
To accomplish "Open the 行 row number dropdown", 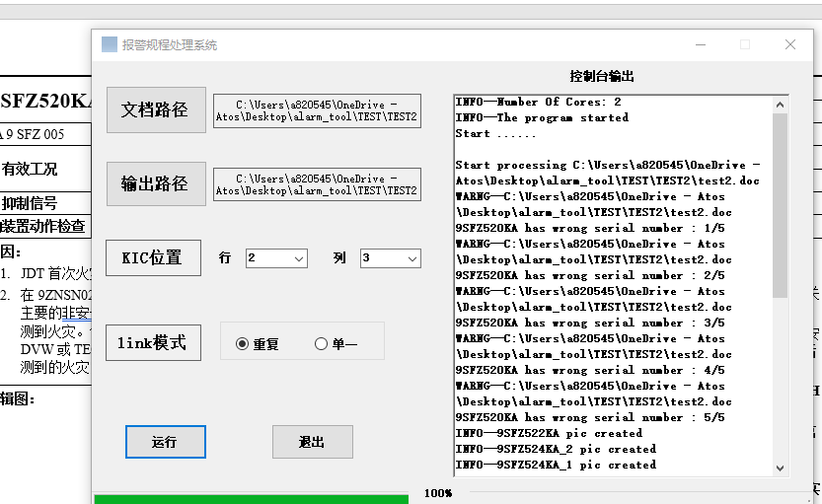I will [276, 258].
